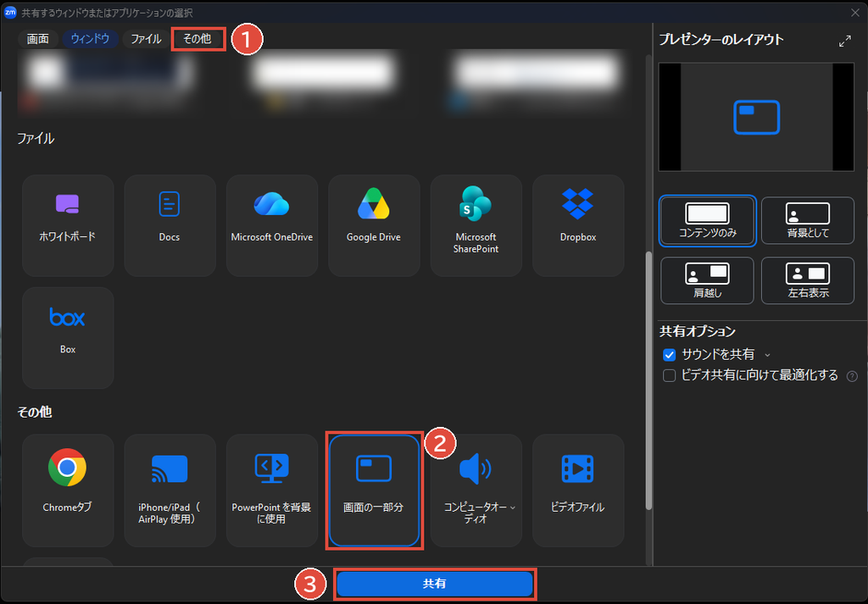Select 画面の一部分 share option
This screenshot has height=604, width=868.
point(374,490)
